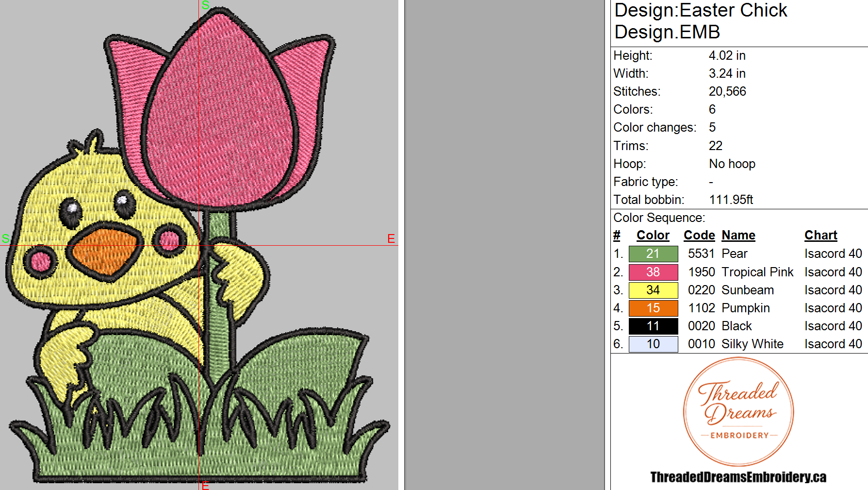
Task: Click the Name column header
Action: click(x=738, y=236)
